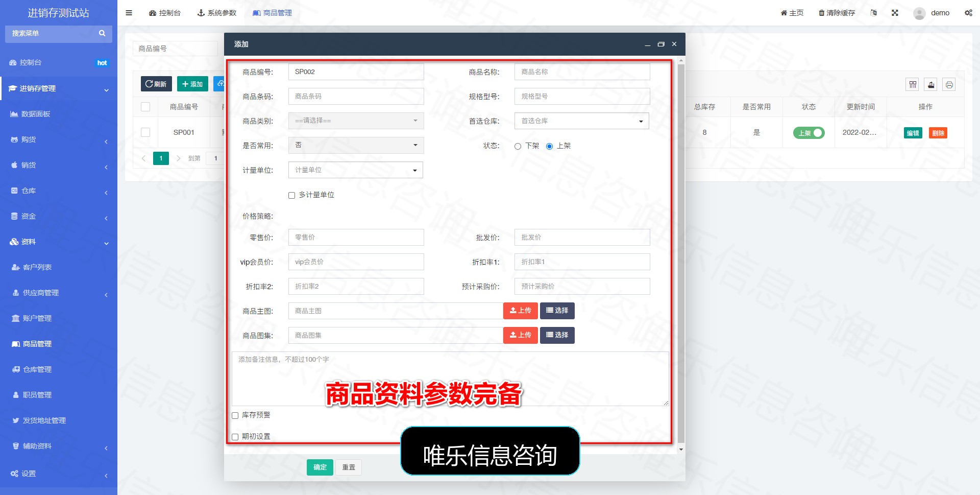Click the scrollbar down arrow in dialog
Image resolution: width=980 pixels, height=495 pixels.
[x=681, y=450]
